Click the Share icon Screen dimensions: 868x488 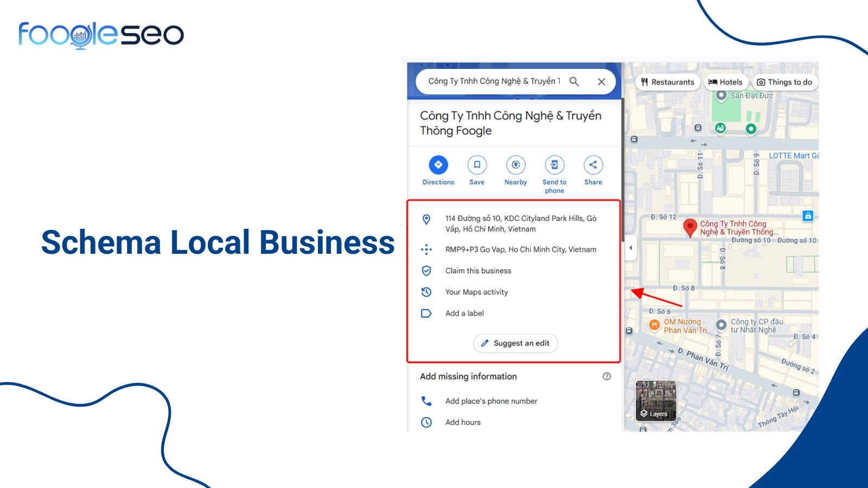[593, 165]
